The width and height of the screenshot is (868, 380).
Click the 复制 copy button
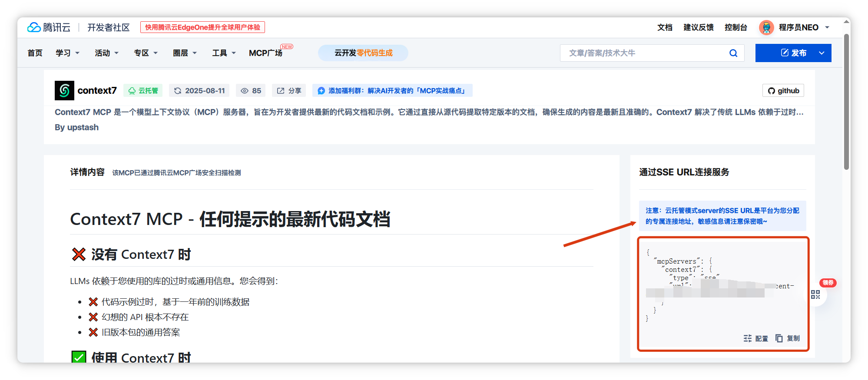pyautogui.click(x=788, y=338)
